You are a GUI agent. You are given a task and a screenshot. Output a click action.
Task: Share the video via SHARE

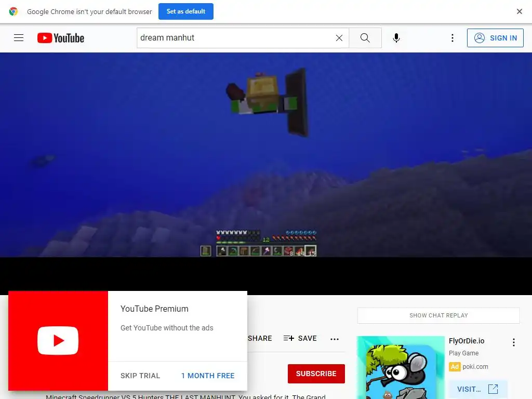pyautogui.click(x=260, y=338)
